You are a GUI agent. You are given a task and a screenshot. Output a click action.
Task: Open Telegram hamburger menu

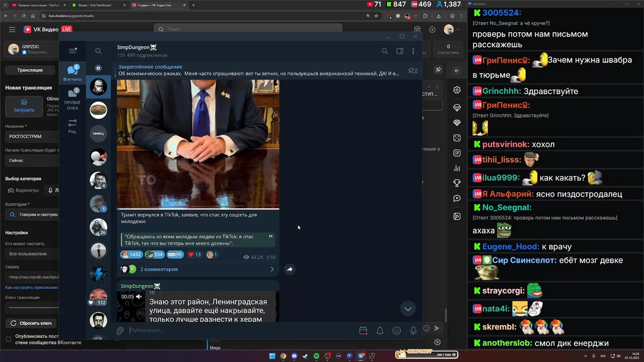pos(73,51)
